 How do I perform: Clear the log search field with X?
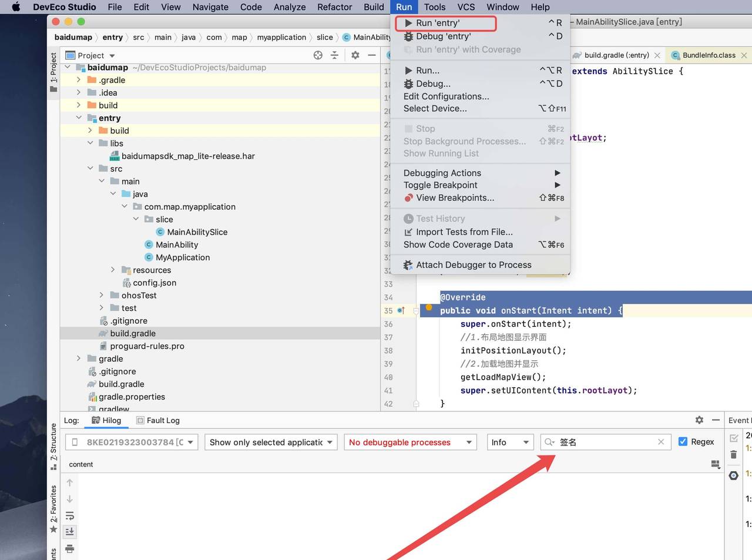click(661, 442)
